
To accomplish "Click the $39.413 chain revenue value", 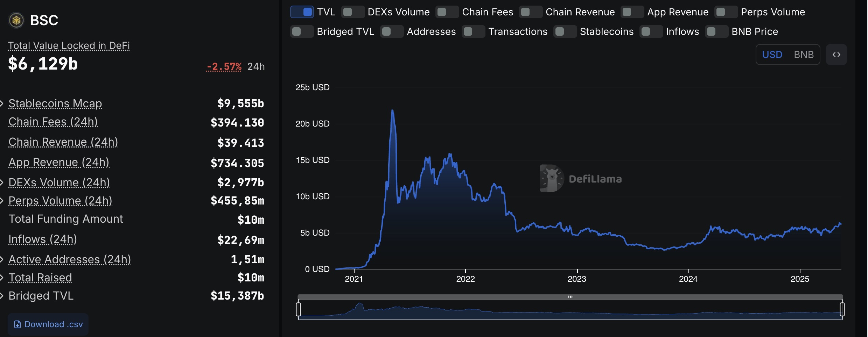I will 240,143.
